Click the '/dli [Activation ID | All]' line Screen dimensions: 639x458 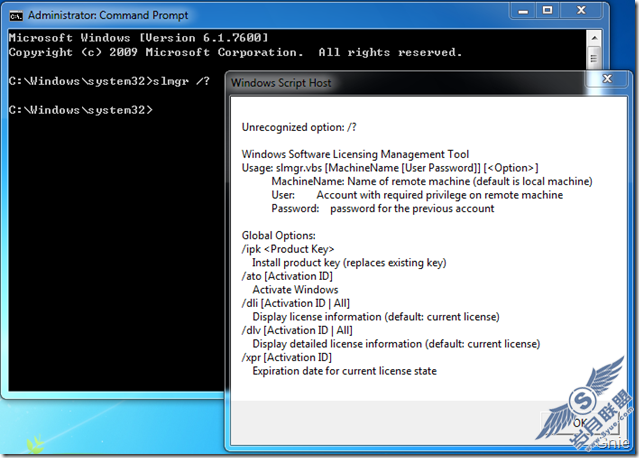(x=296, y=303)
